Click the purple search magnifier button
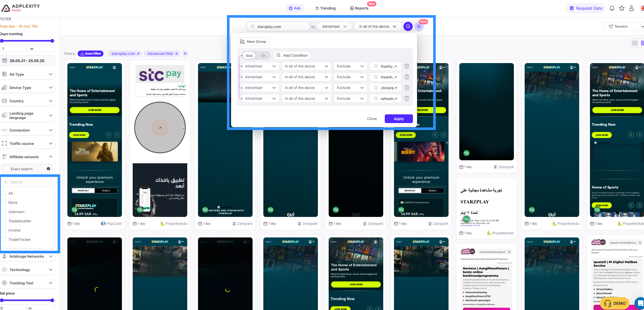Viewport: 644px width, 310px height. click(x=408, y=26)
